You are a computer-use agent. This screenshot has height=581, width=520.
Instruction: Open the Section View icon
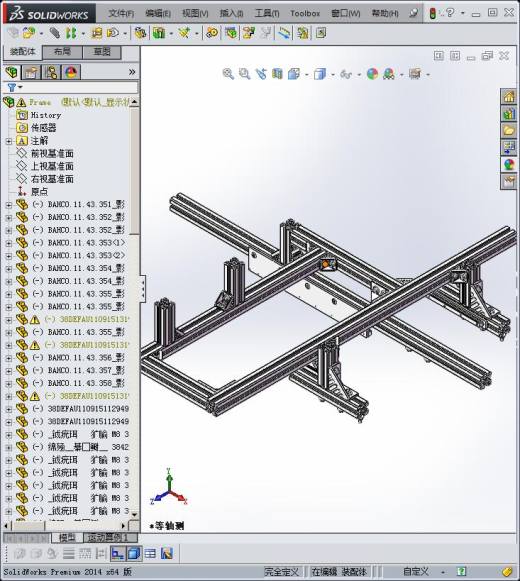(x=277, y=74)
